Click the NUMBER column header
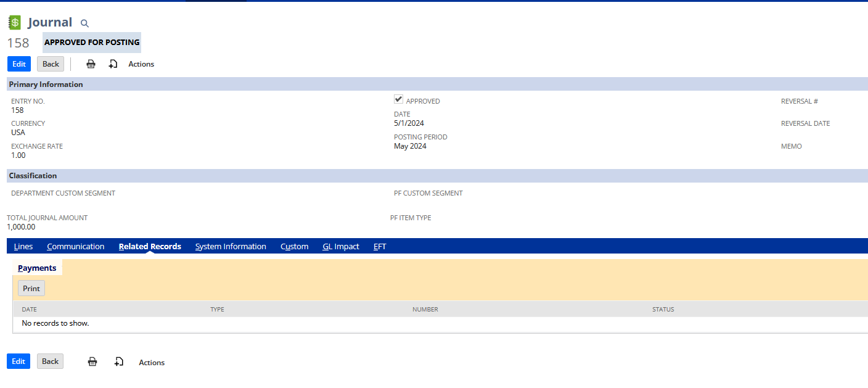This screenshot has height=388, width=868. click(x=425, y=309)
